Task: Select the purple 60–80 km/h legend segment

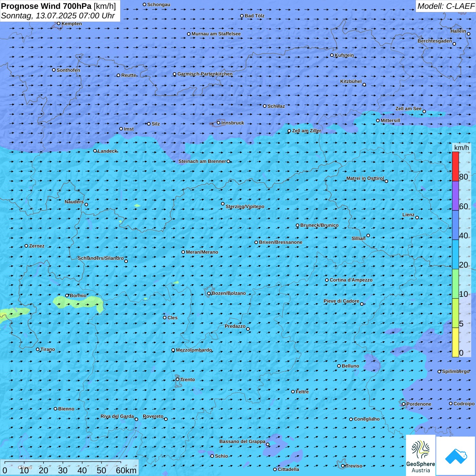Action: pyautogui.click(x=455, y=196)
